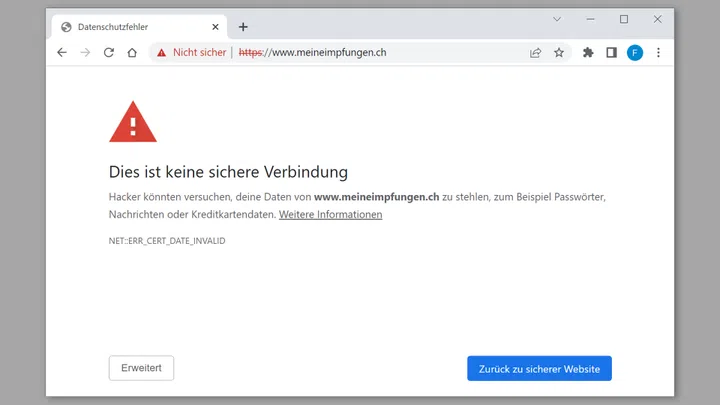Click the forward navigation arrow

pos(85,52)
